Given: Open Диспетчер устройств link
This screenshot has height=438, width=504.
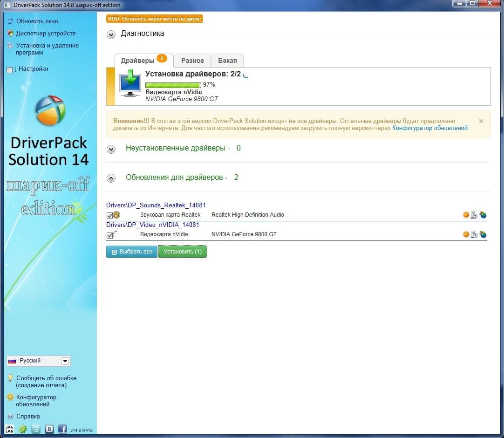Looking at the screenshot, I should (x=46, y=33).
